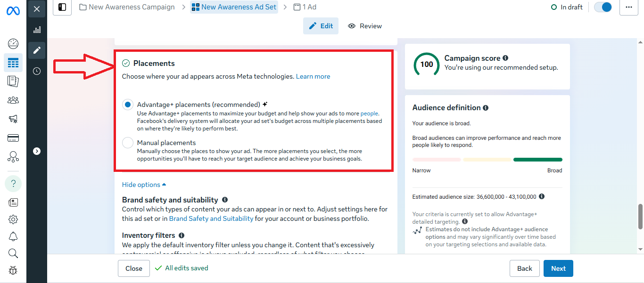
Task: Open Brand Safety and Suitability link
Action: pyautogui.click(x=211, y=218)
